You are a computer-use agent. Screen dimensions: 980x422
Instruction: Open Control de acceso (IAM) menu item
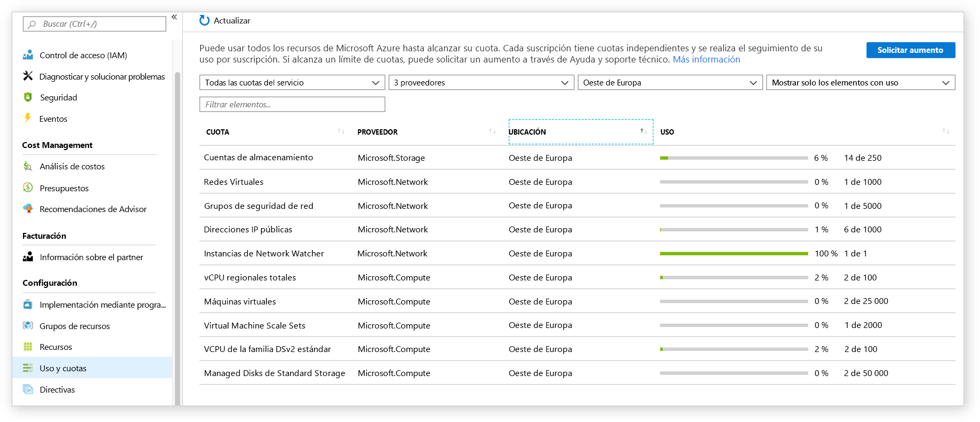[83, 55]
